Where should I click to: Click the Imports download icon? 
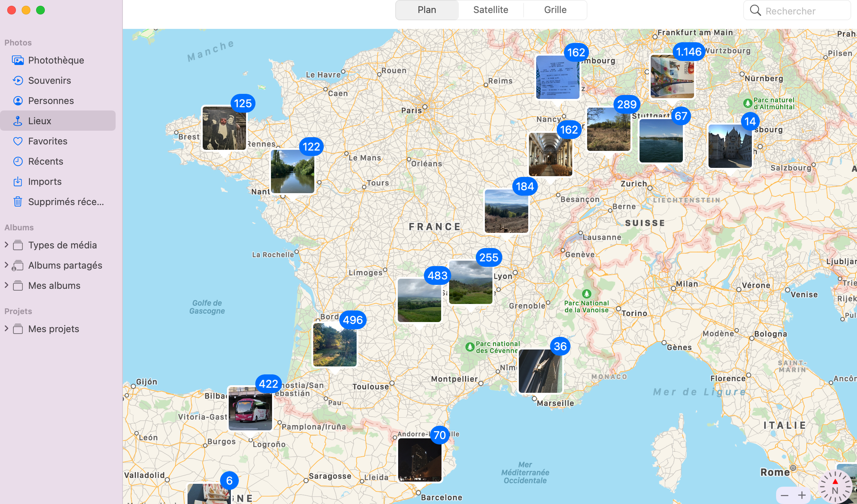tap(18, 182)
